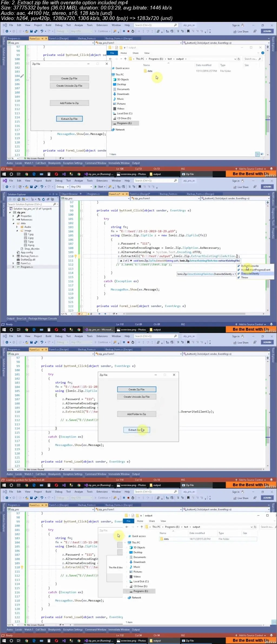Switch to the Object Browser tab
The image size is (277, 644).
coord(69,194)
